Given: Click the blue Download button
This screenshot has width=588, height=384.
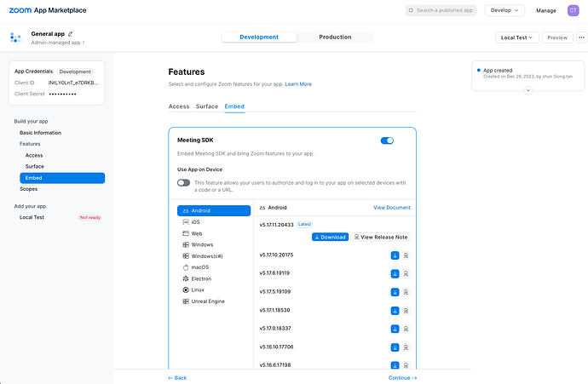Looking at the screenshot, I should click(330, 238).
